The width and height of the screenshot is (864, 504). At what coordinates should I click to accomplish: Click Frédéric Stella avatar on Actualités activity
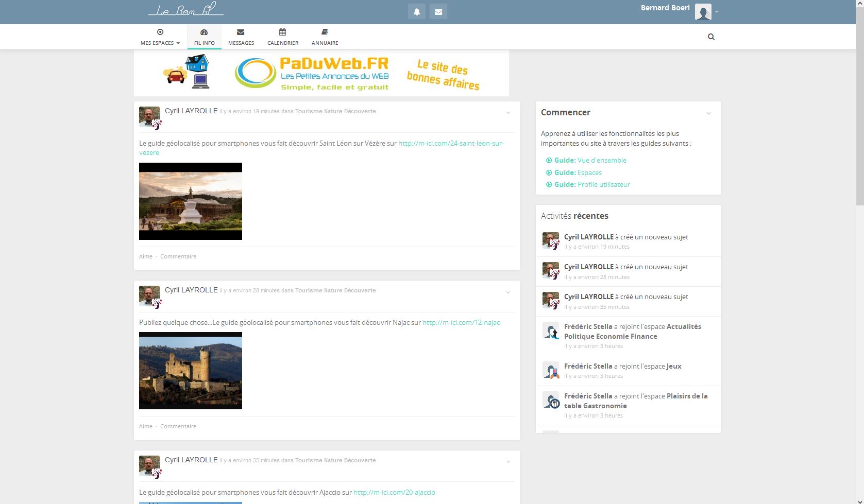tap(551, 330)
